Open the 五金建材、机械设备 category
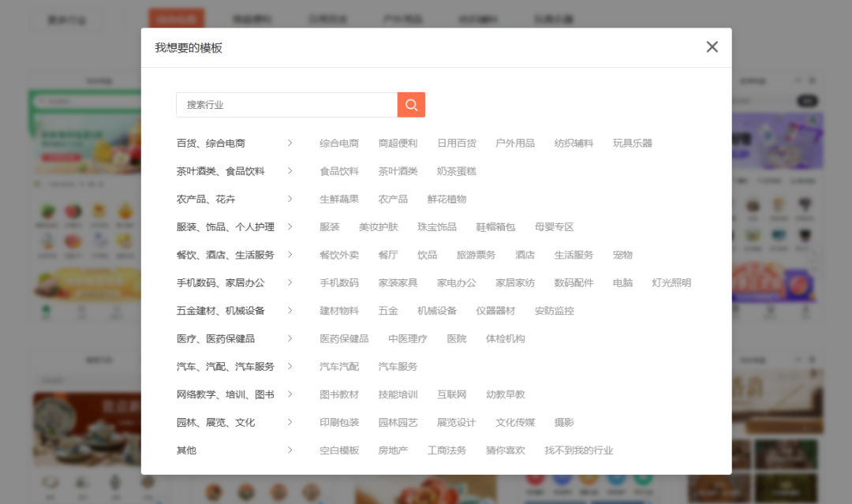The height and width of the screenshot is (504, 852). point(220,311)
